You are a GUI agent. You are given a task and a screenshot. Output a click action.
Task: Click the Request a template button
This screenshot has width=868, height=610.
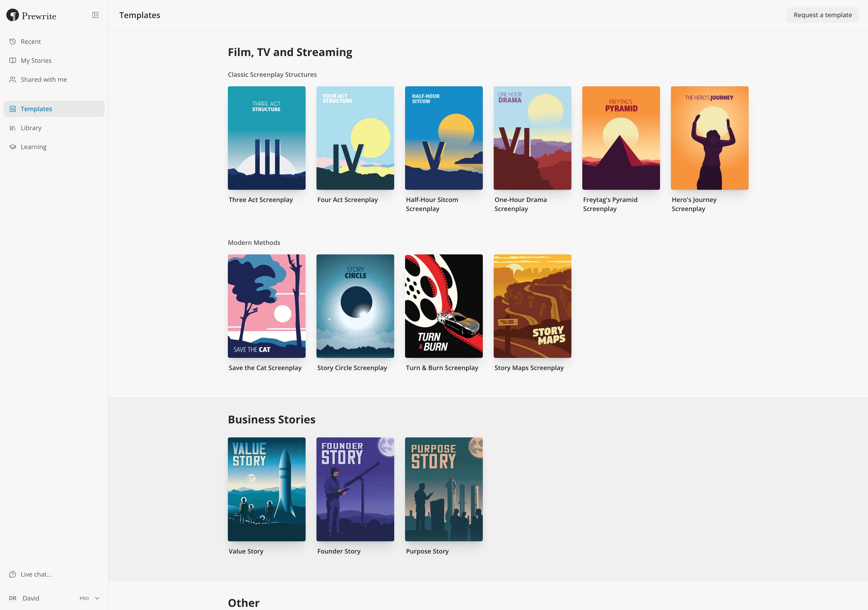(x=823, y=15)
